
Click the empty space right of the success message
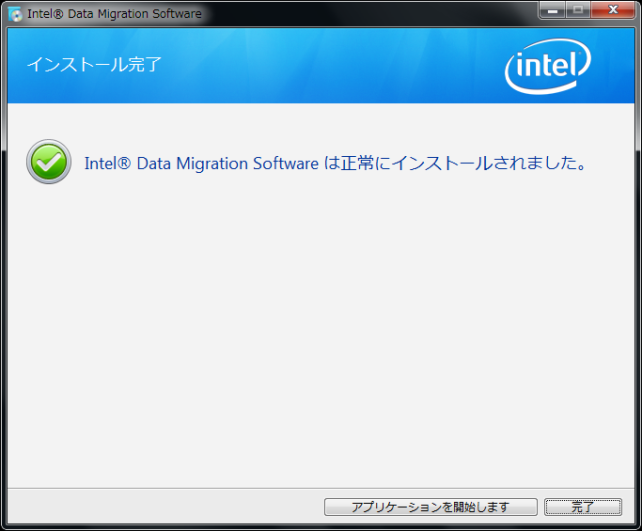point(612,163)
